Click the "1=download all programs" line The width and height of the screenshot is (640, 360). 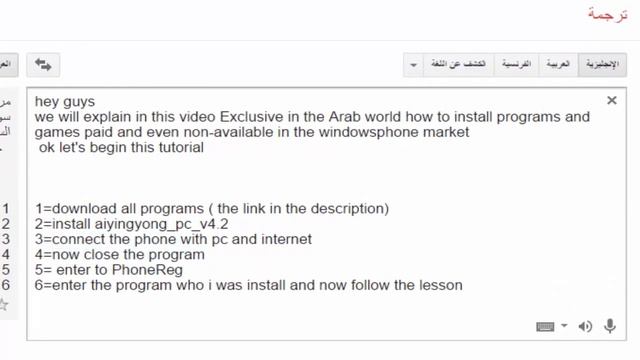pos(211,209)
